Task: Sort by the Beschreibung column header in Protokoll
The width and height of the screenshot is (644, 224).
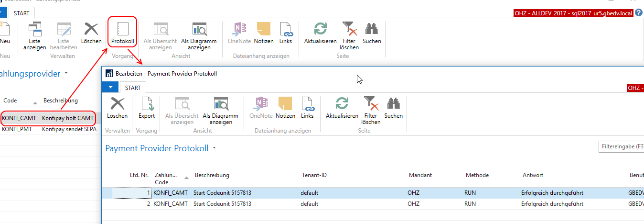Action: pyautogui.click(x=212, y=175)
